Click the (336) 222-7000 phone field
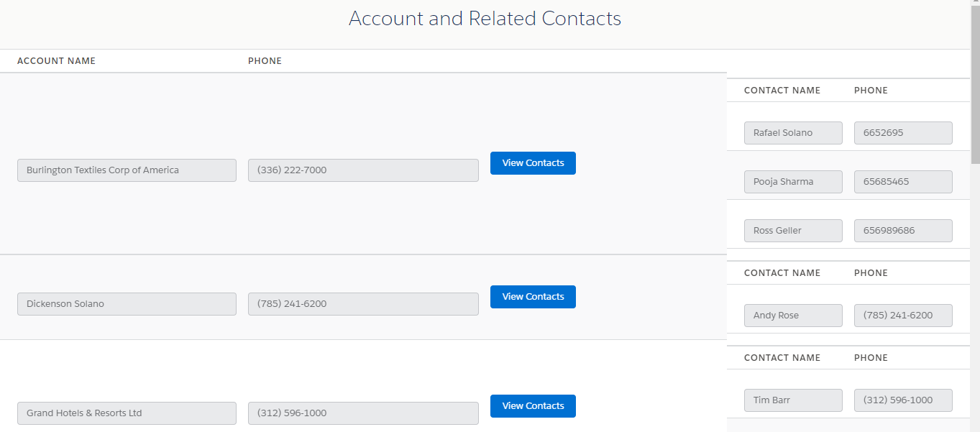The image size is (980, 432). 363,170
